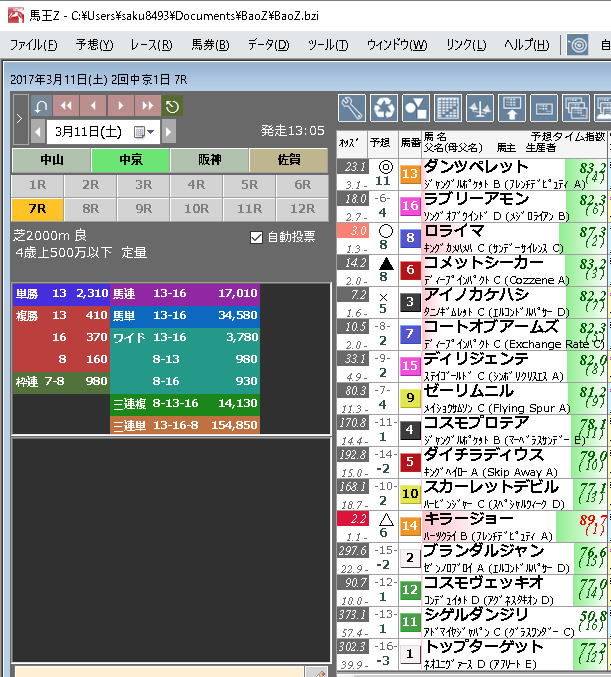Click the date field showing 3月11日(土)
The width and height of the screenshot is (611, 677).
(x=103, y=132)
